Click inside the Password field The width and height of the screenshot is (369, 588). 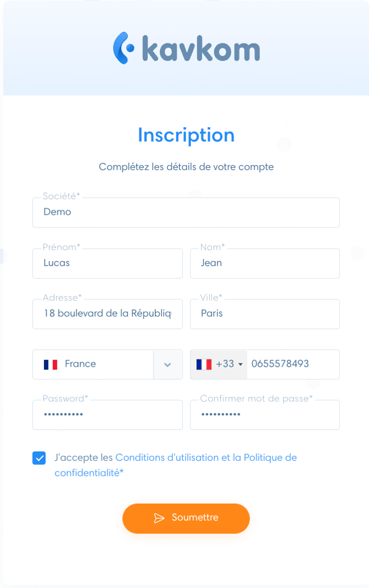tap(107, 415)
